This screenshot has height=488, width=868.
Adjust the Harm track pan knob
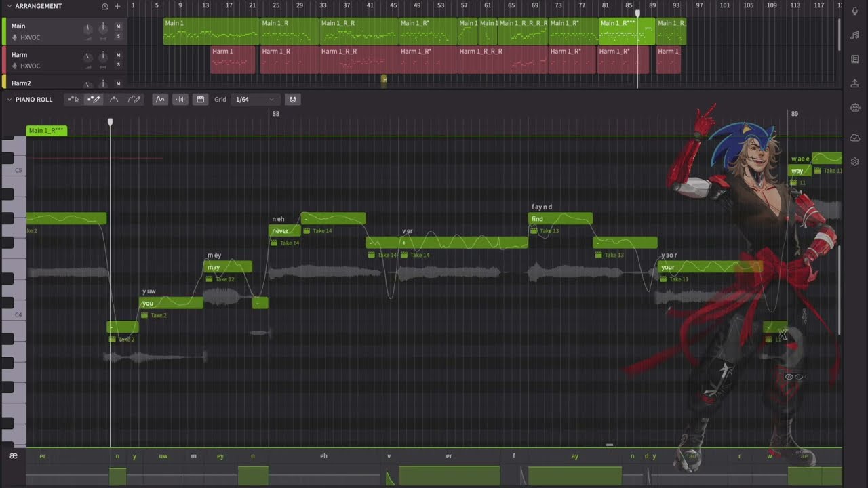(103, 57)
